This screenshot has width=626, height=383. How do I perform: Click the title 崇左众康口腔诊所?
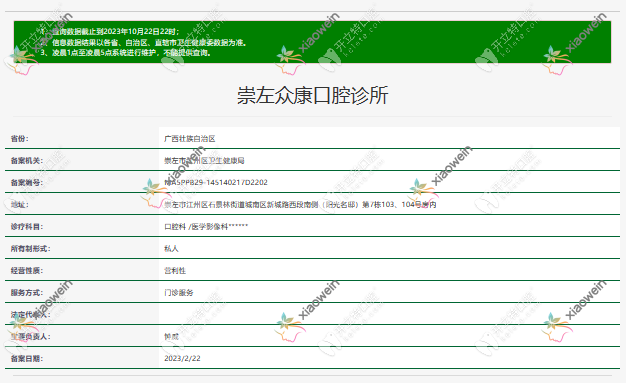point(312,95)
